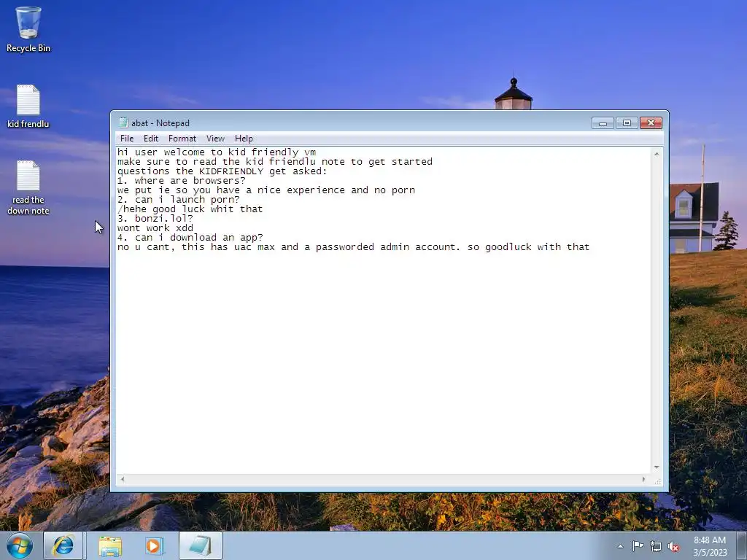
Task: Open Windows Media Player taskbar icon
Action: pos(155,545)
